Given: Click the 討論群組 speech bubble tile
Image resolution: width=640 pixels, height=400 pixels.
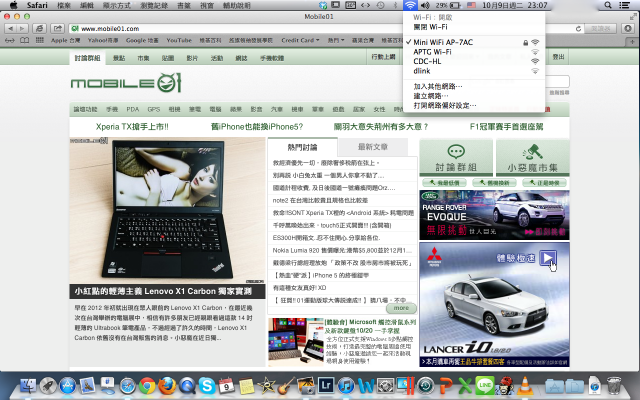Looking at the screenshot, I should pyautogui.click(x=456, y=158).
